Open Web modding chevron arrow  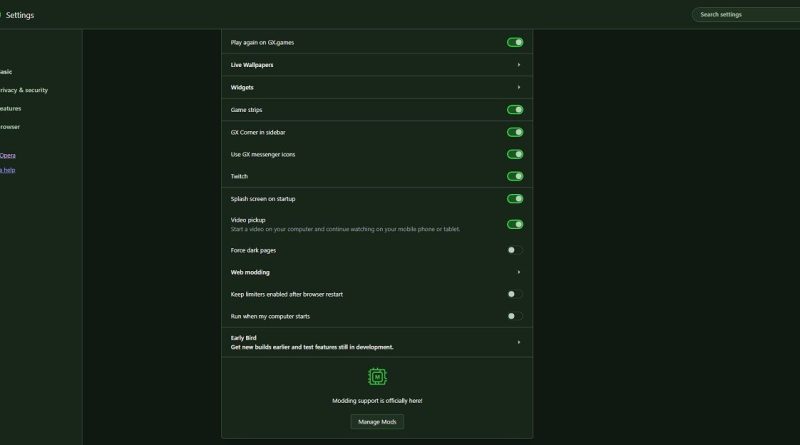click(x=519, y=272)
